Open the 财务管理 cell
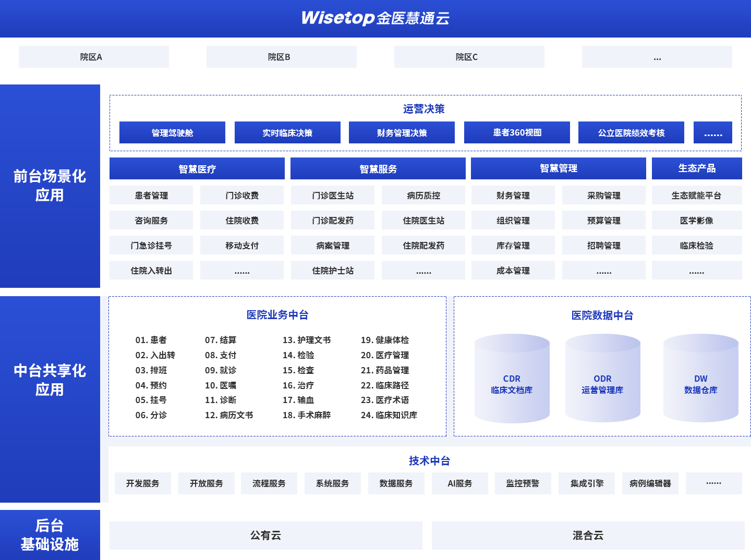The height and width of the screenshot is (560, 751). 513,195
